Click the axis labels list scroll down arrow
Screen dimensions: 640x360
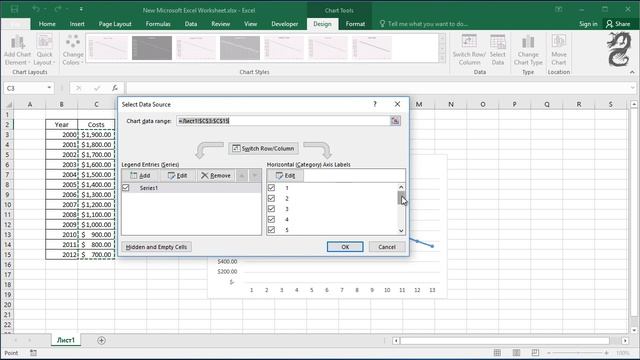(x=401, y=231)
